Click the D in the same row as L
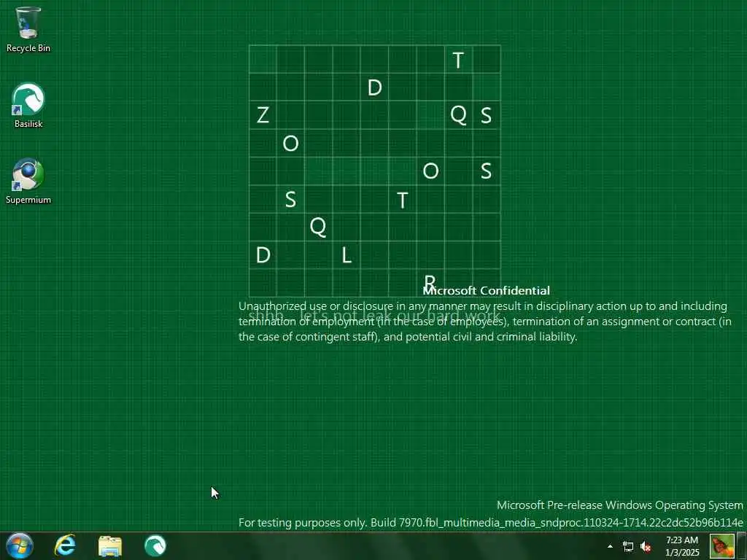747x560 pixels. coord(263,255)
